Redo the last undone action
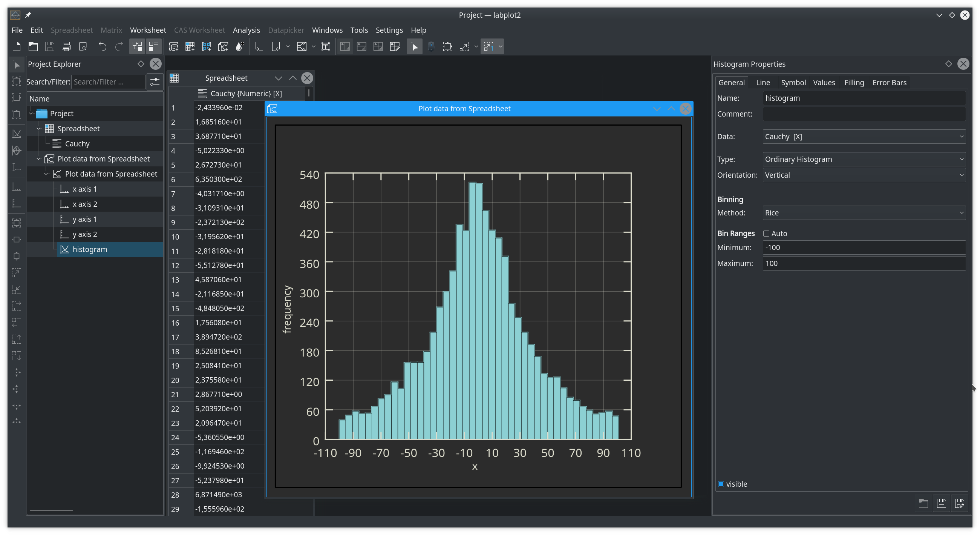 click(118, 46)
